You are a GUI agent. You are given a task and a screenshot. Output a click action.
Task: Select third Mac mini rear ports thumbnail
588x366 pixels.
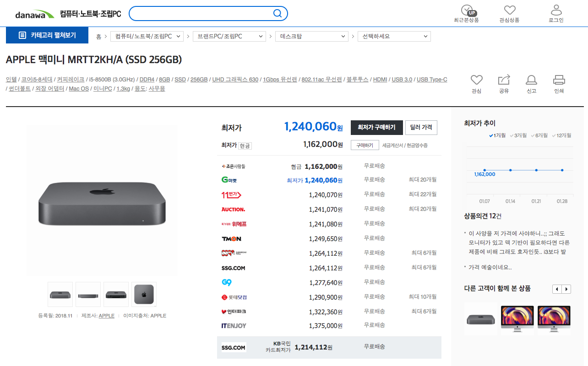coord(116,295)
